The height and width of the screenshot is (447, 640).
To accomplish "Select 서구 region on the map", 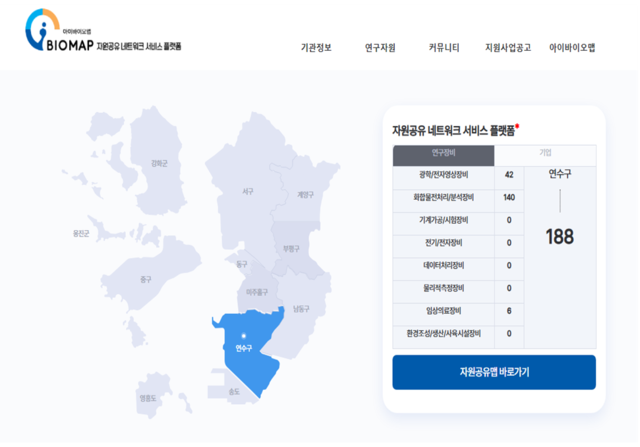I will click(x=248, y=191).
